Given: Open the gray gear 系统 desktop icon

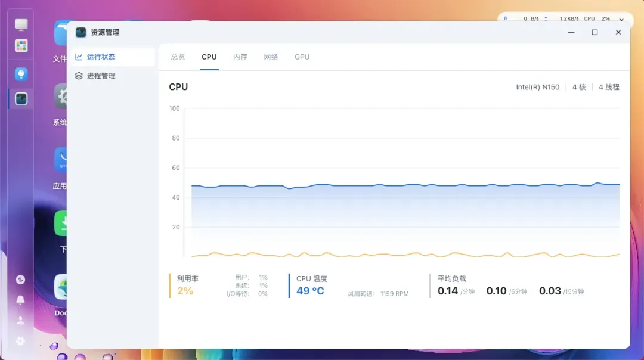Looking at the screenshot, I should coord(60,97).
